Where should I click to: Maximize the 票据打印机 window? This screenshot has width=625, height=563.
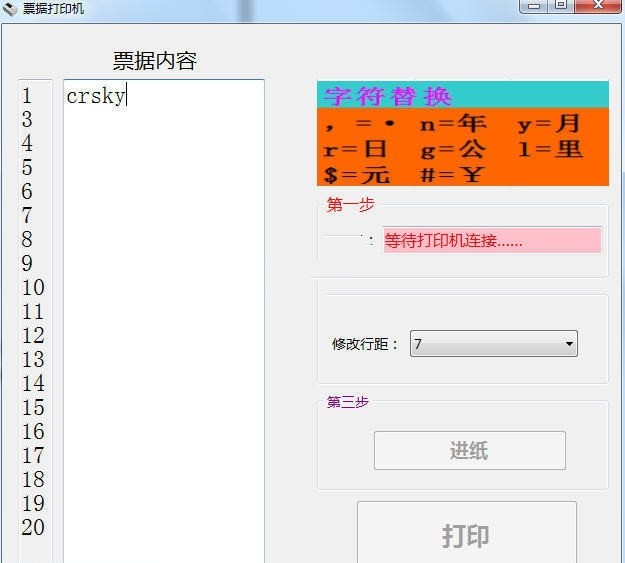coord(561,5)
